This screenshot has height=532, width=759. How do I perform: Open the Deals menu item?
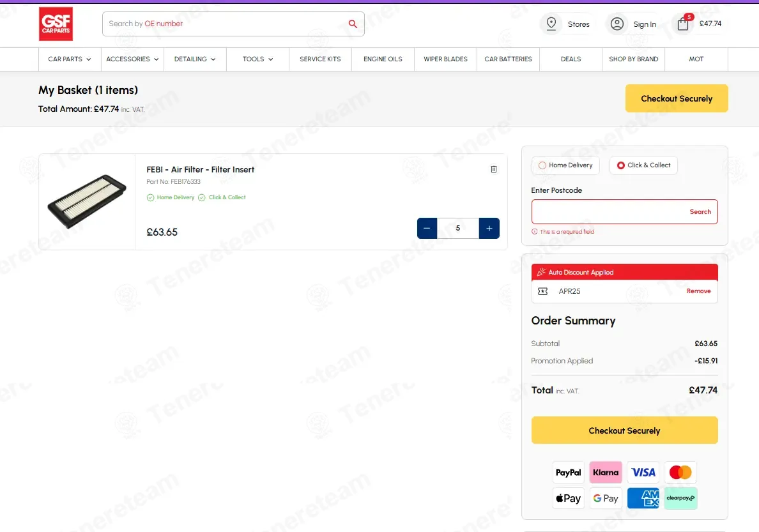click(x=571, y=59)
